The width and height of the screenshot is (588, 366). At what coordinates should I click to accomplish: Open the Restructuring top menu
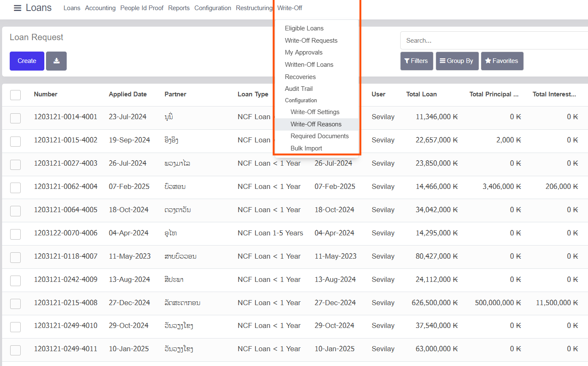point(254,8)
